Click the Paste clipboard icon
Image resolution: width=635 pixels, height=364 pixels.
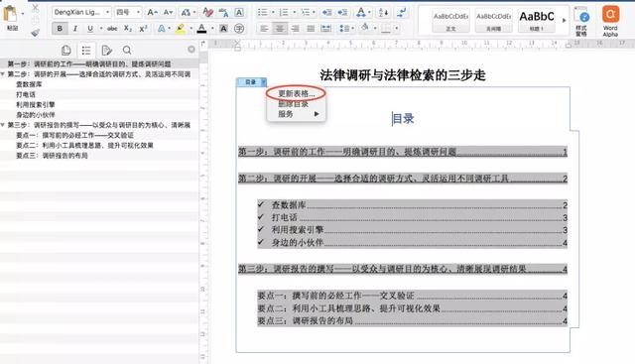tap(10, 14)
